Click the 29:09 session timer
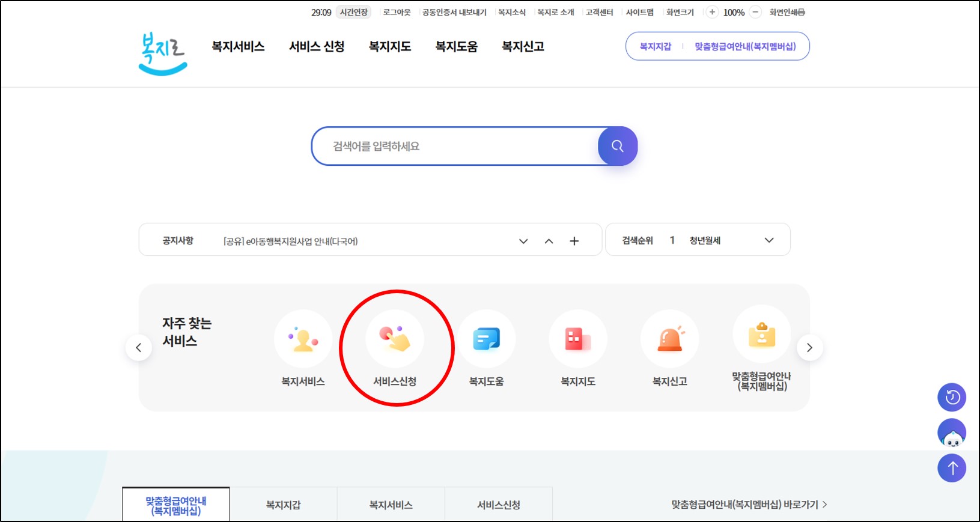 click(321, 12)
